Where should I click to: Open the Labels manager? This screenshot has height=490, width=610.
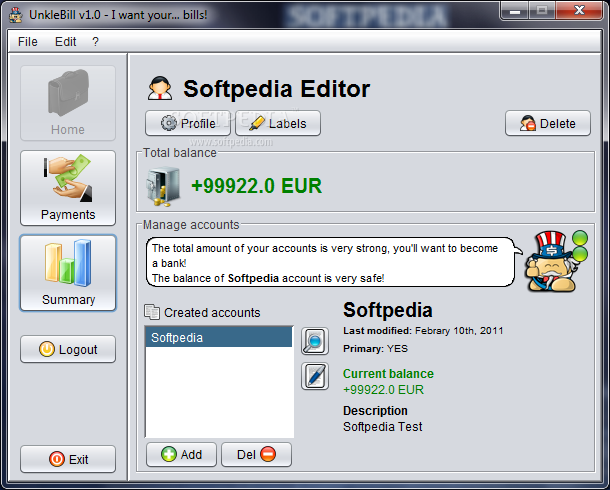(278, 123)
